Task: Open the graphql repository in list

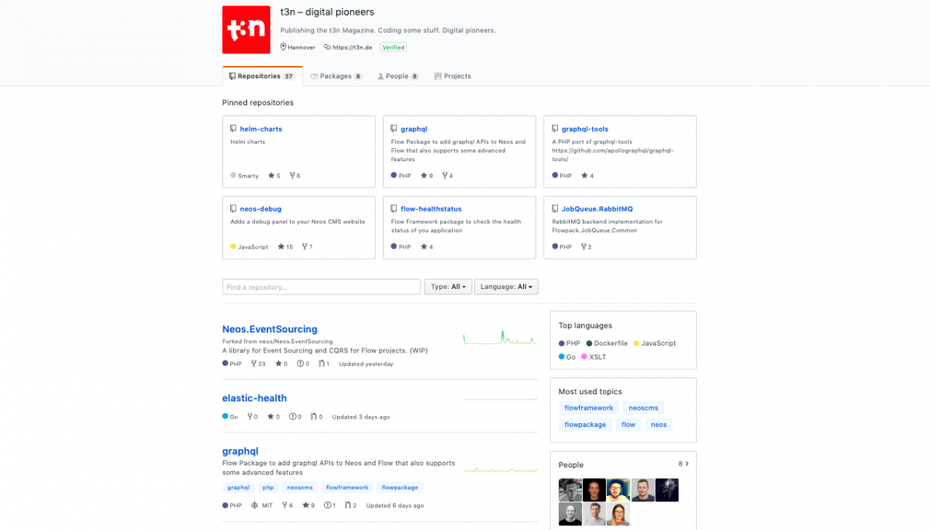Action: (x=240, y=451)
